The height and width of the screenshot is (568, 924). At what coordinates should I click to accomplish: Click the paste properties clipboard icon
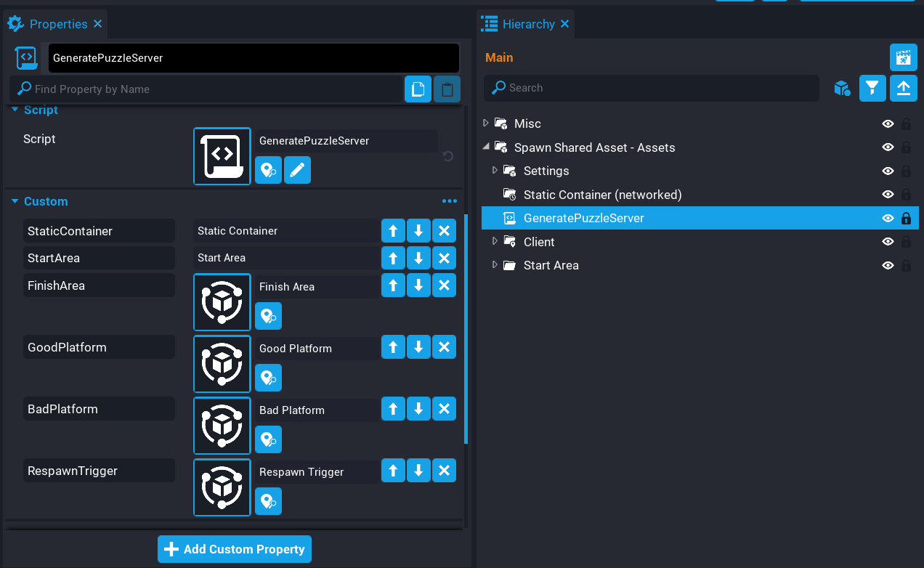(x=447, y=89)
